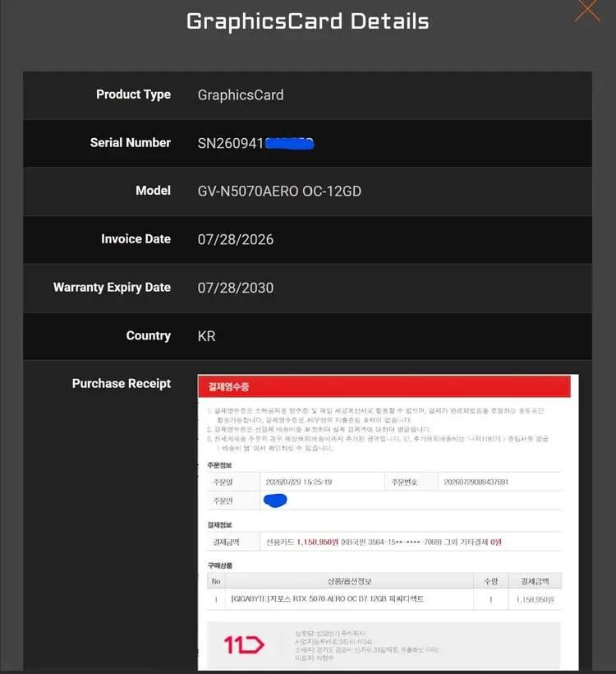Screen dimensions: 616x674
Task: Click the 구매상품 section heading
Action: [219, 566]
